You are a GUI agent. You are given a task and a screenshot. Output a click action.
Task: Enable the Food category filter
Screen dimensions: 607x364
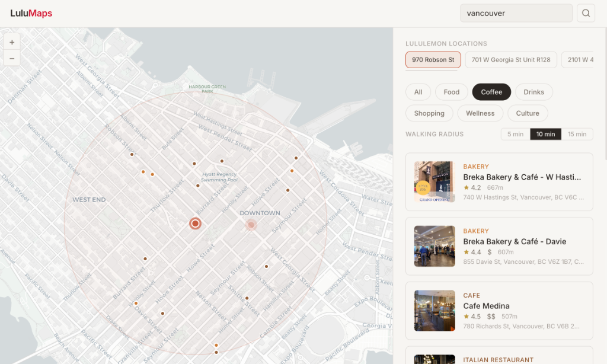tap(451, 92)
